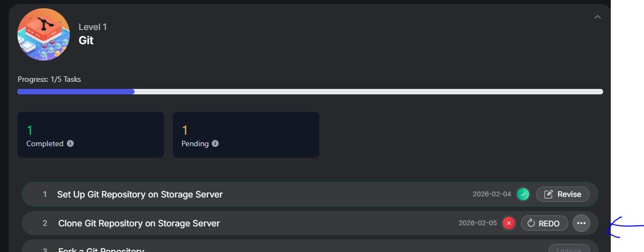Click the circular arrow icon in REDO

[x=532, y=223]
